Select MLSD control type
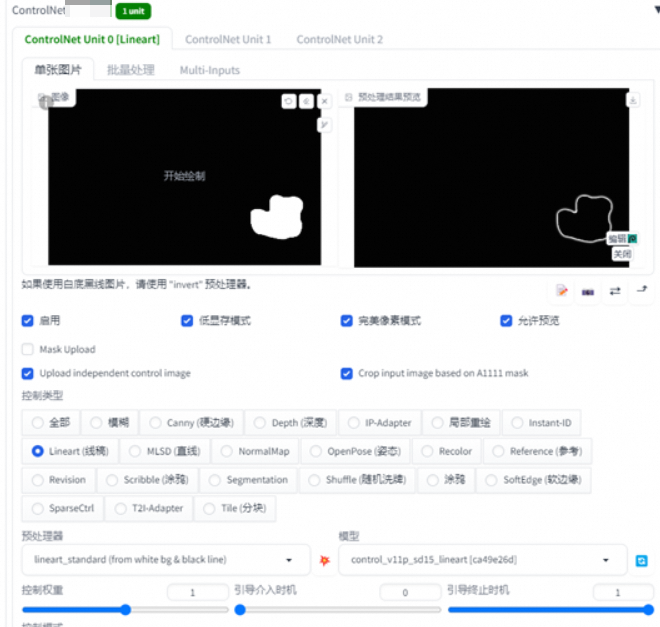This screenshot has height=627, width=660. click(165, 451)
